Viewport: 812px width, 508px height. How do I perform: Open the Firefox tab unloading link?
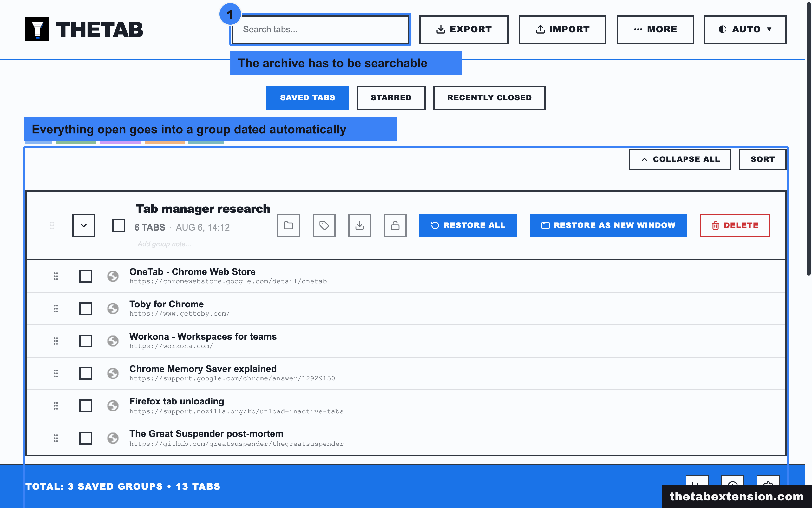[x=177, y=401]
